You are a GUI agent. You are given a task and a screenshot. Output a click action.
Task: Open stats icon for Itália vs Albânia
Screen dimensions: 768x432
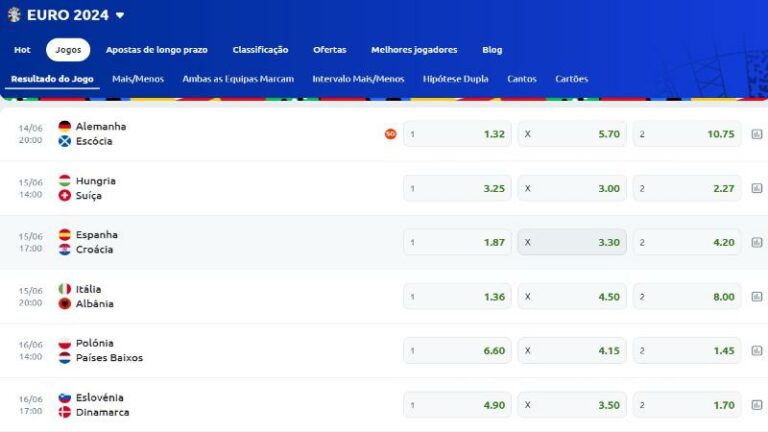click(x=756, y=297)
